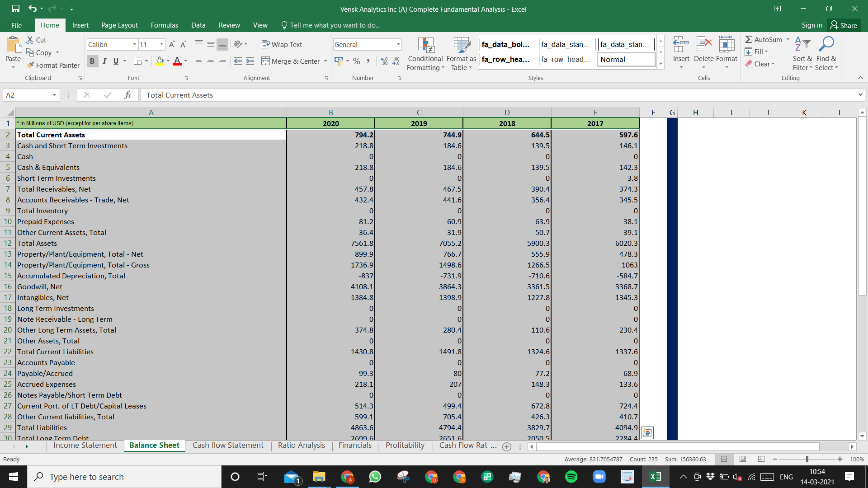Open the AutoSum dropdown arrow
The height and width of the screenshot is (488, 868).
[x=788, y=40]
